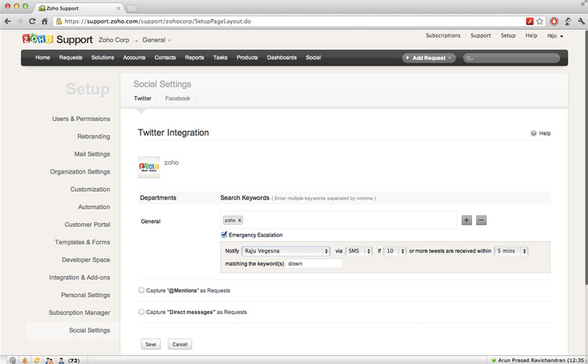
Task: Enable Capture Direct messages as Requests
Action: coord(141,311)
